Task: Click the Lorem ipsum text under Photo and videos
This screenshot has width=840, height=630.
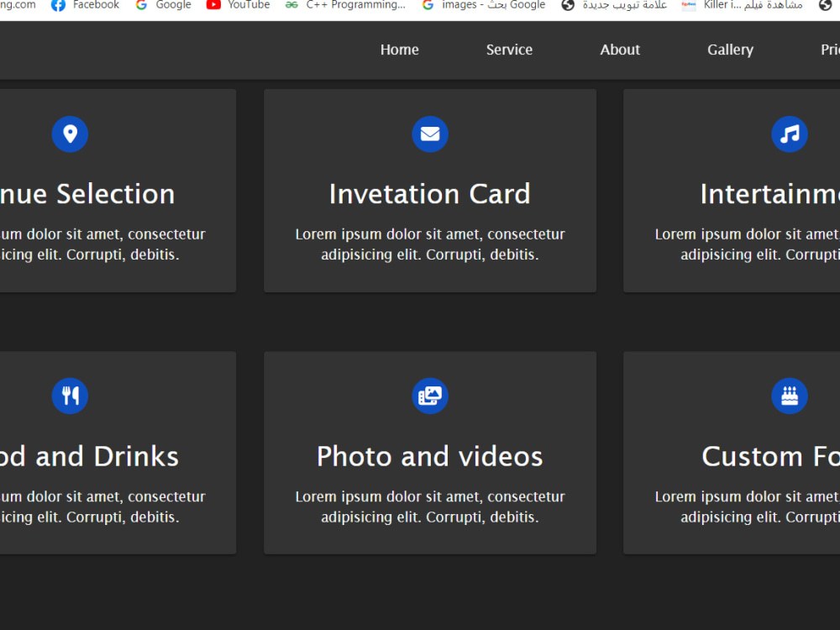Action: click(x=429, y=507)
